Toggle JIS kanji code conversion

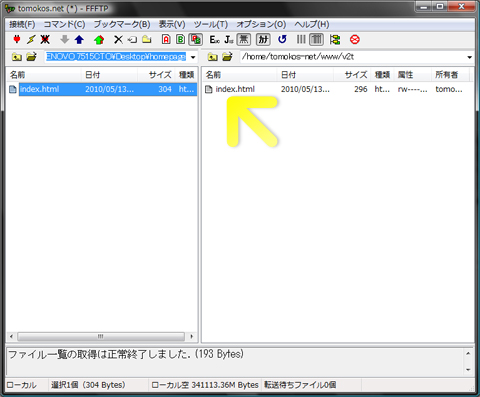click(229, 40)
